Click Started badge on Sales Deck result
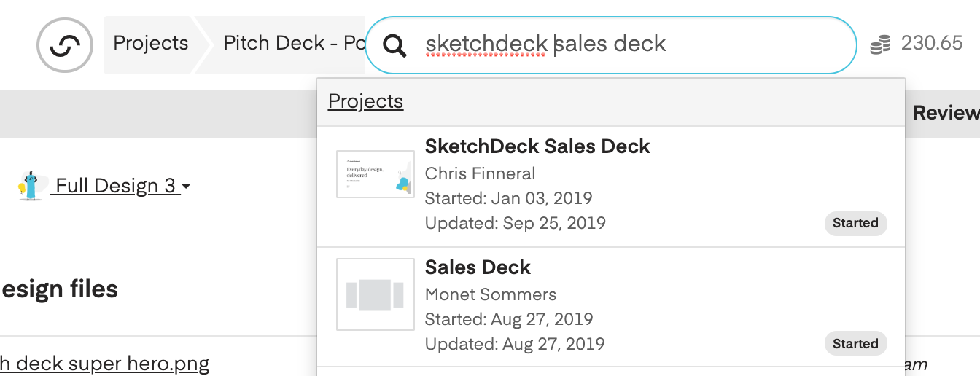980x376 pixels. click(x=855, y=344)
